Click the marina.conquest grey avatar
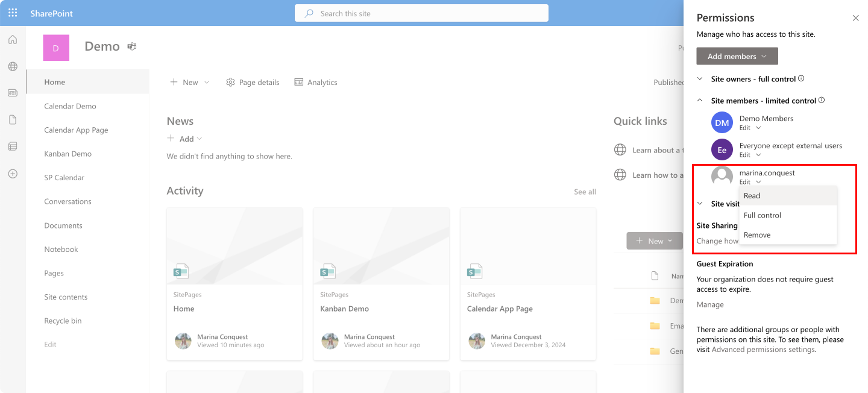The width and height of the screenshot is (868, 393). pos(722,177)
